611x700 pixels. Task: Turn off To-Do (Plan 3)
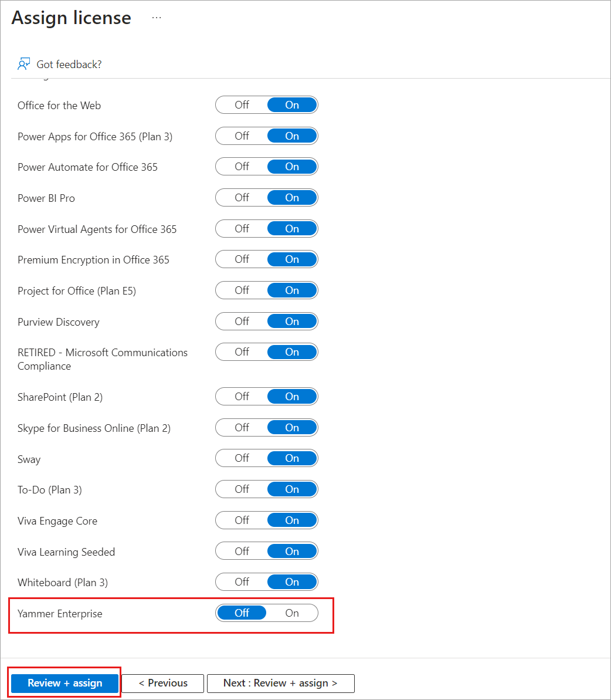242,489
